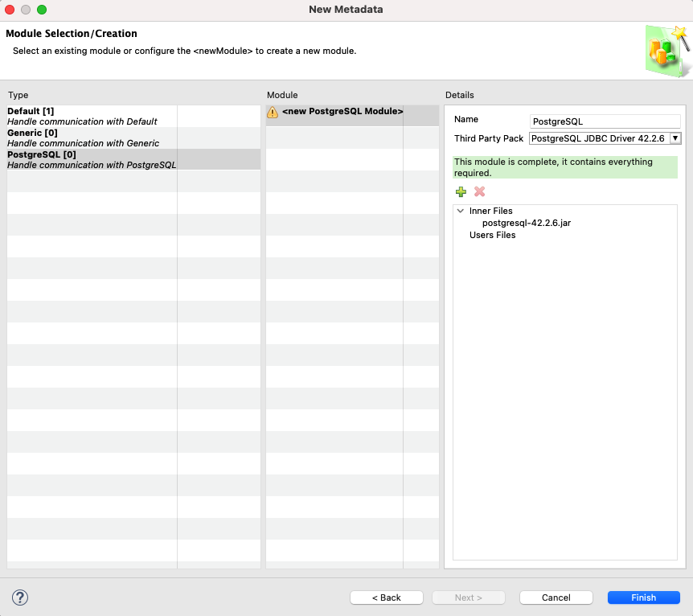Select postgresql-42.2.6.jar file entry
693x616 pixels.
point(526,223)
